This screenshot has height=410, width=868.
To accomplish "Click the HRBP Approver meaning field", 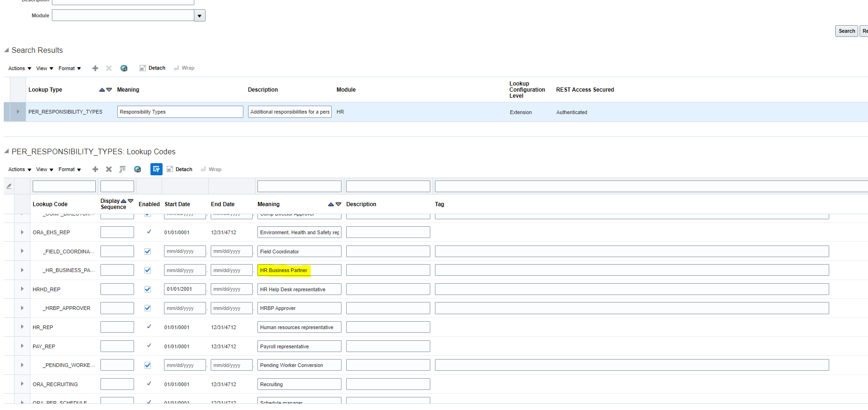I will (x=299, y=308).
